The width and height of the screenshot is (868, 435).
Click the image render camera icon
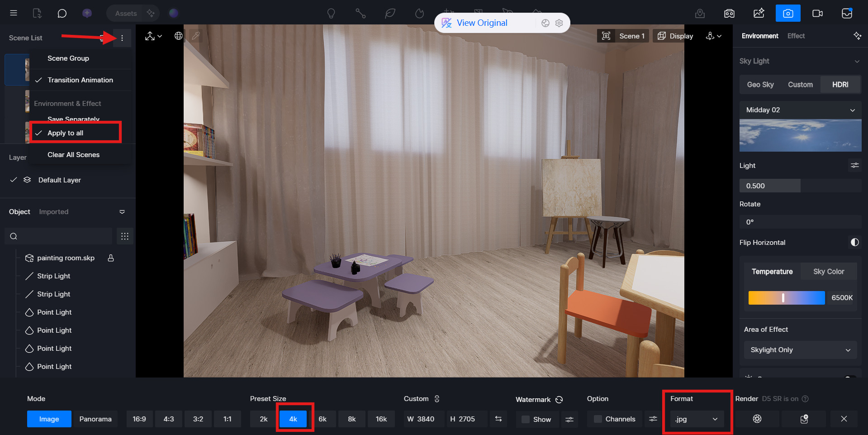[x=787, y=13]
